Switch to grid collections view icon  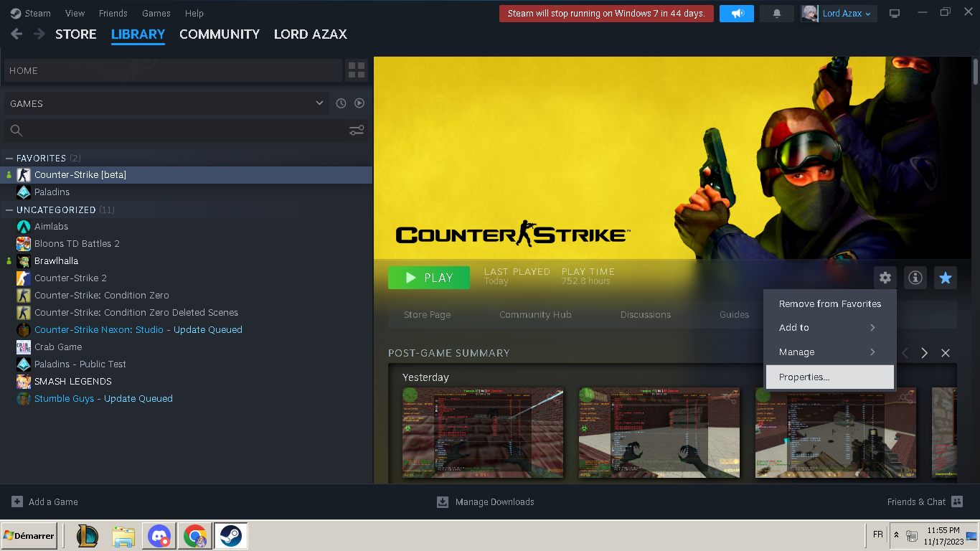click(356, 70)
